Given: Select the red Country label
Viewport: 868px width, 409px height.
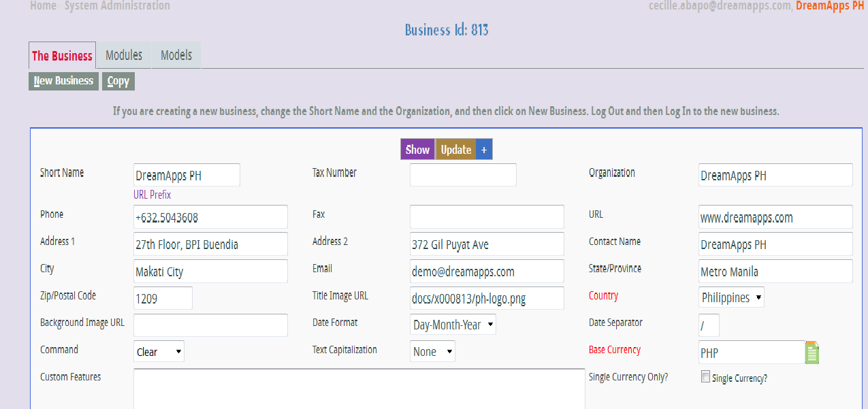Looking at the screenshot, I should pyautogui.click(x=604, y=296).
